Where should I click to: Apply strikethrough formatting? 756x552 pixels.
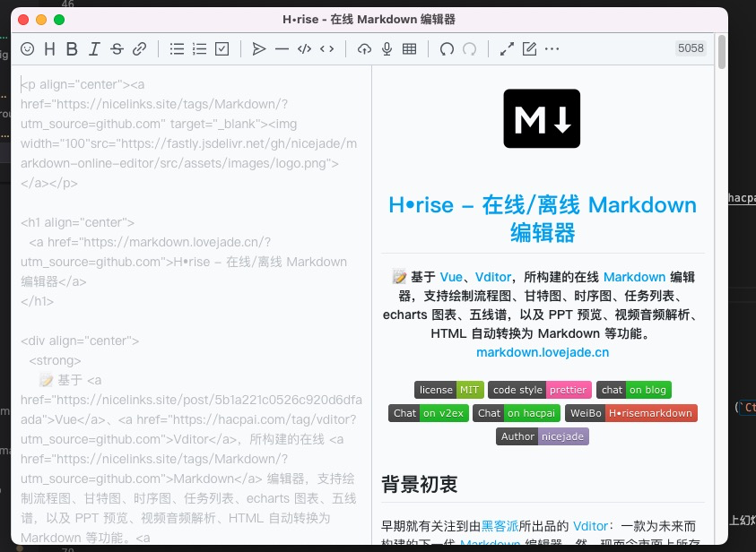[x=117, y=49]
